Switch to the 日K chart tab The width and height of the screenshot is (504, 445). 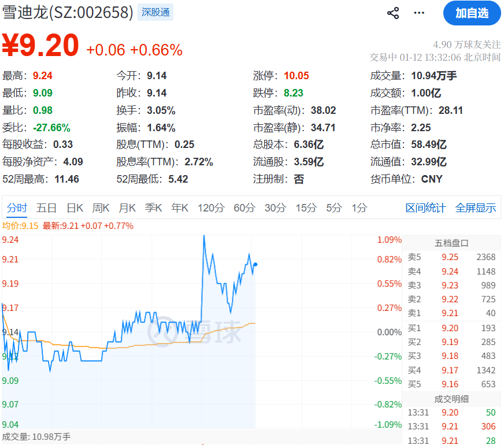point(75,208)
